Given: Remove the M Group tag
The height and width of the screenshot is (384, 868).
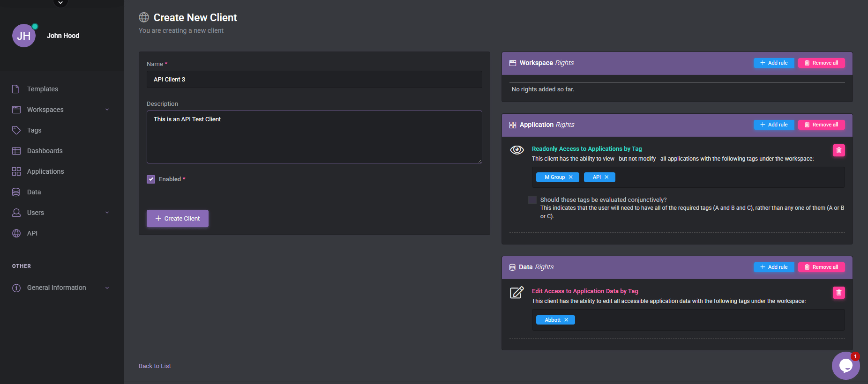Looking at the screenshot, I should tap(570, 177).
